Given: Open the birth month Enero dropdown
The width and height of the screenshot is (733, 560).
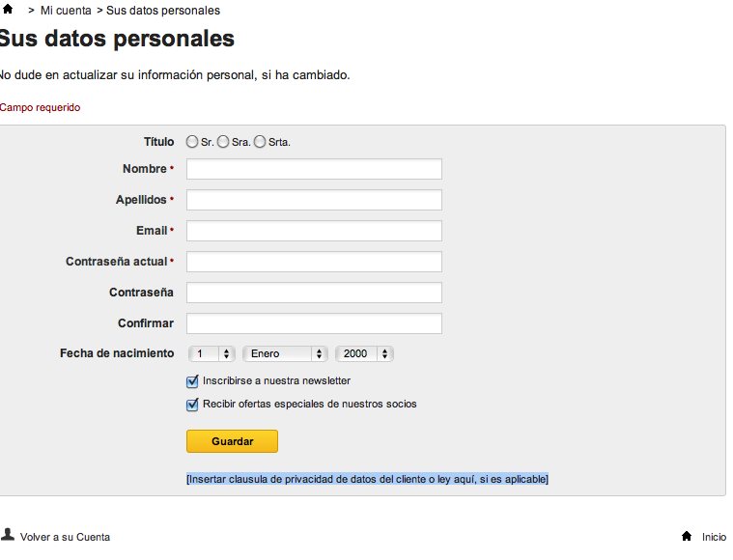Looking at the screenshot, I should [x=285, y=354].
